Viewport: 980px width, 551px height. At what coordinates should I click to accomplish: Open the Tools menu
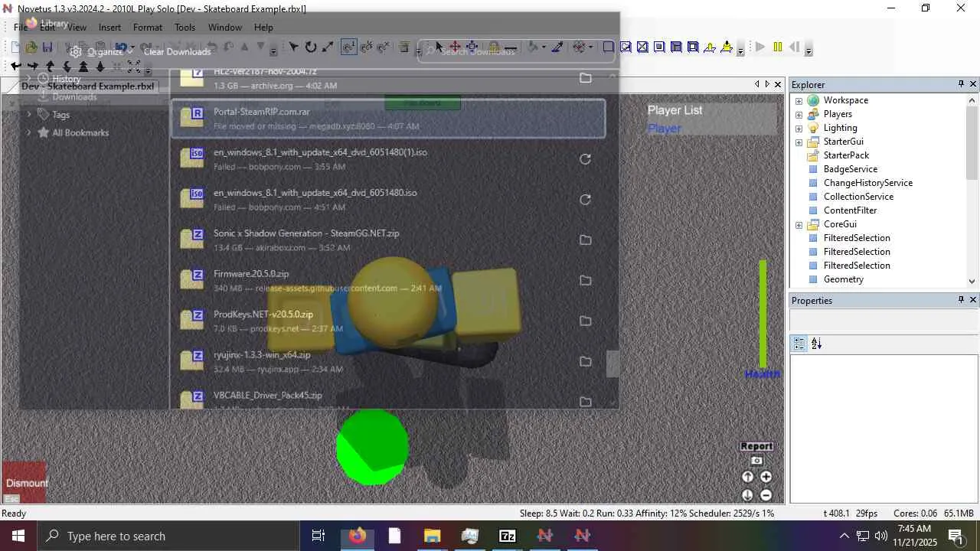tap(185, 28)
